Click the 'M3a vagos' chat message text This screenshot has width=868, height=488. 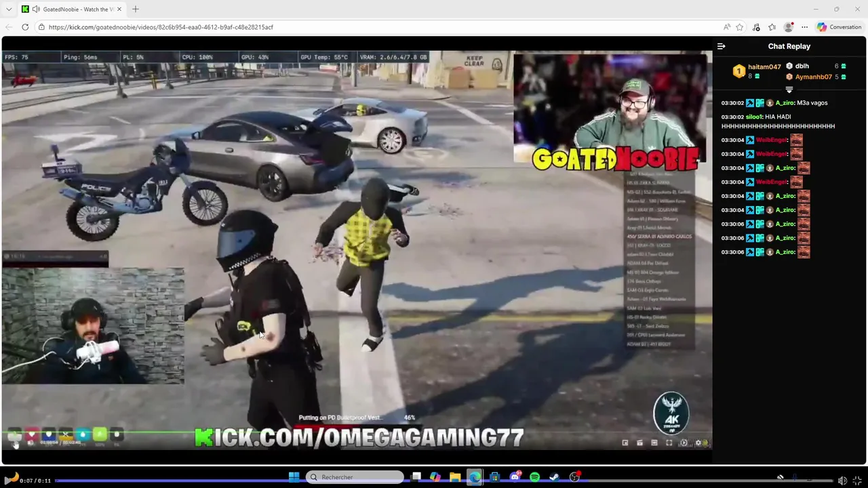coord(812,103)
